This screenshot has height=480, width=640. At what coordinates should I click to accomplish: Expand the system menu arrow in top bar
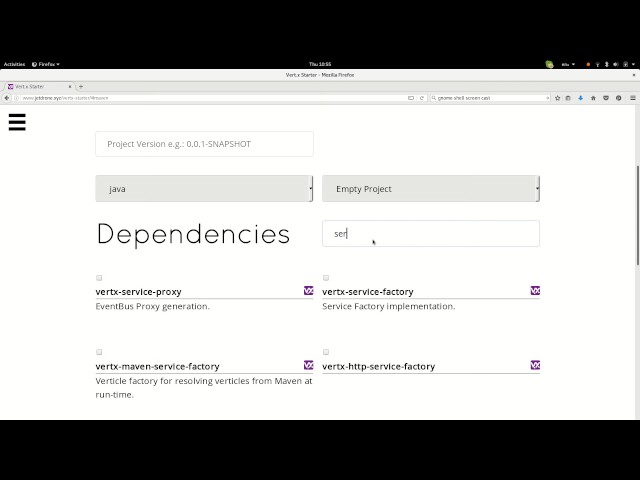point(633,64)
